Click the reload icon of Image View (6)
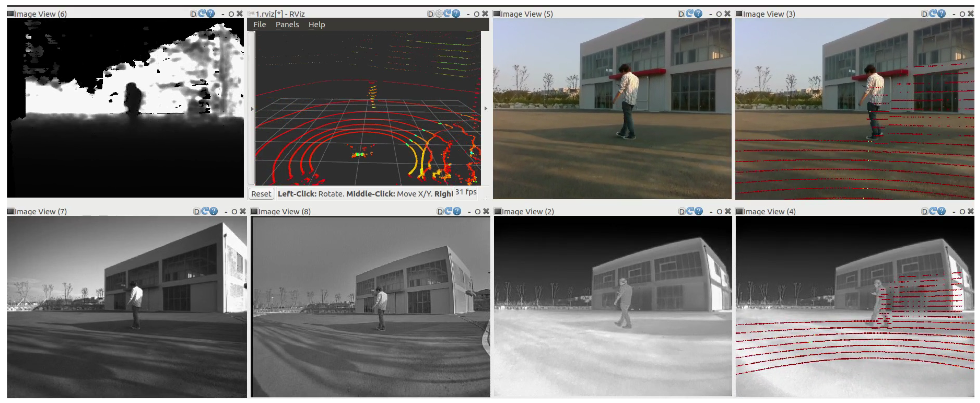 point(202,14)
